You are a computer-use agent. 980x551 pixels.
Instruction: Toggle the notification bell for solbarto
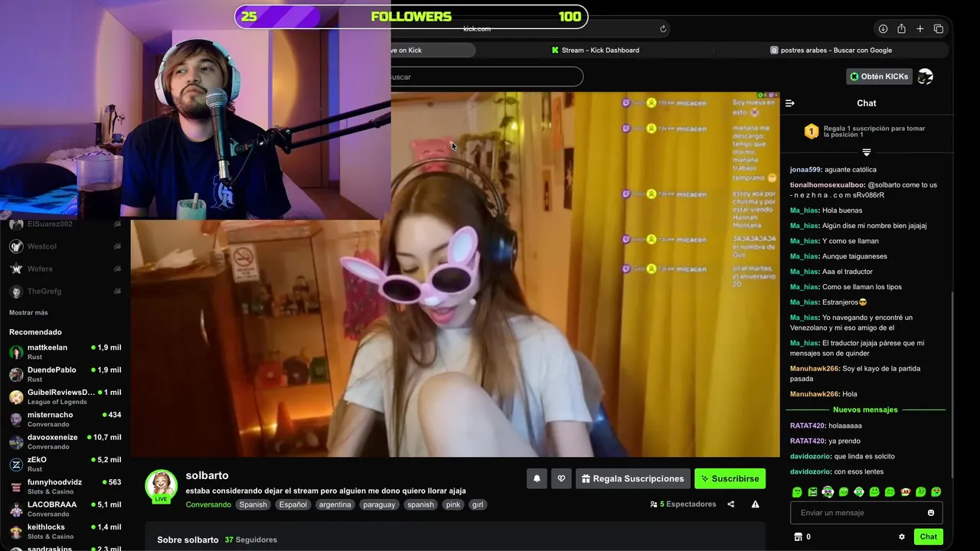tap(537, 478)
